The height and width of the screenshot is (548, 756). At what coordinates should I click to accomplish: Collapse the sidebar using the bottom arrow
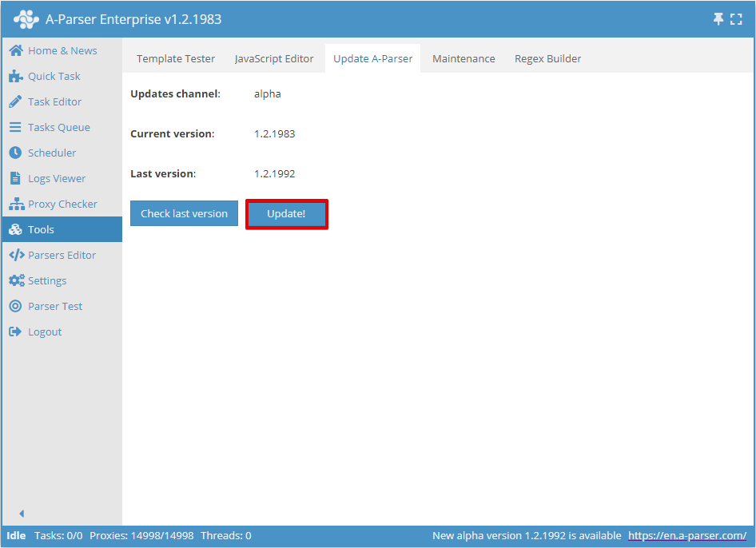22,514
